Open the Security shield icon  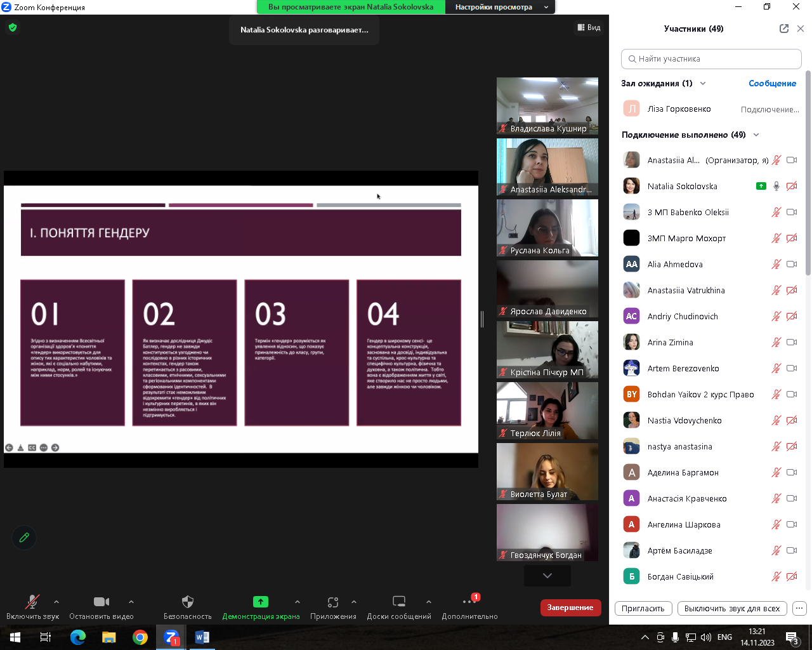point(187,602)
